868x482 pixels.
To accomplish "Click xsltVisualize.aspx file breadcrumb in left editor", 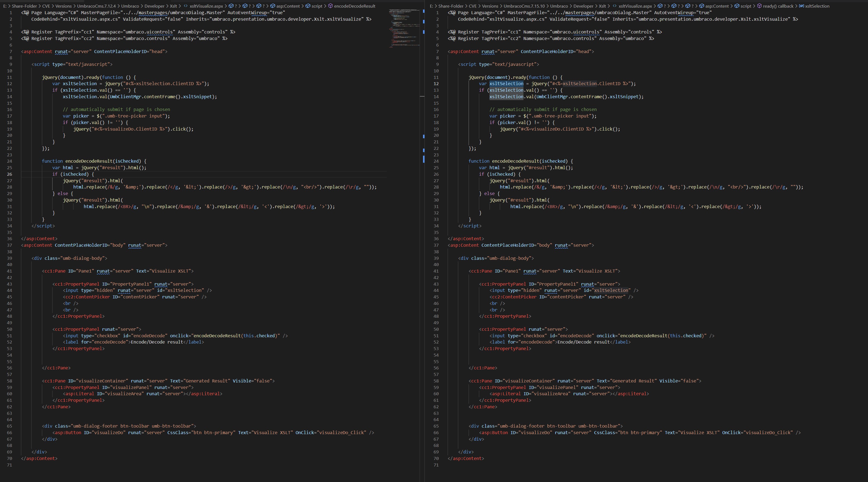I will pyautogui.click(x=206, y=6).
